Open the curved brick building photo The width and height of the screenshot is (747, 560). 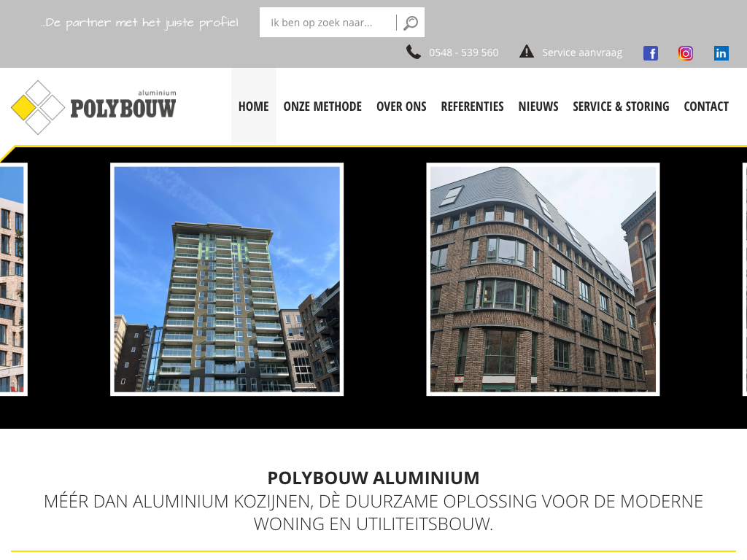coord(543,279)
